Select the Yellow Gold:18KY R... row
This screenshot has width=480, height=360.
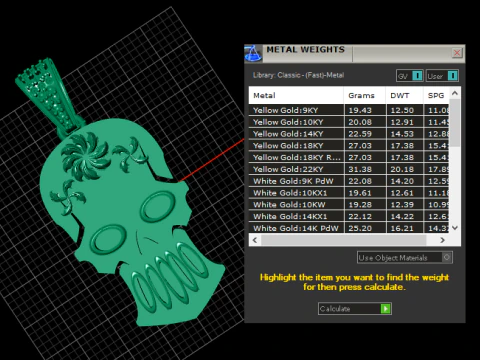pyautogui.click(x=349, y=157)
